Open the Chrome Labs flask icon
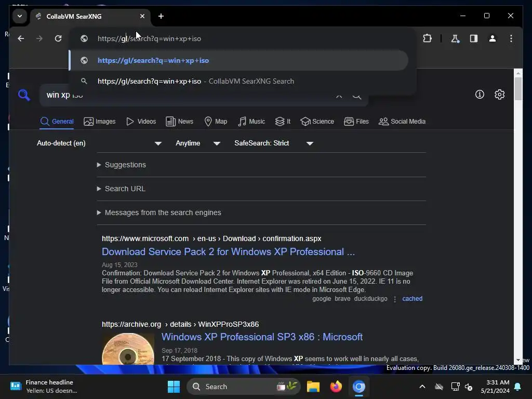The width and height of the screenshot is (532, 399). (x=455, y=38)
